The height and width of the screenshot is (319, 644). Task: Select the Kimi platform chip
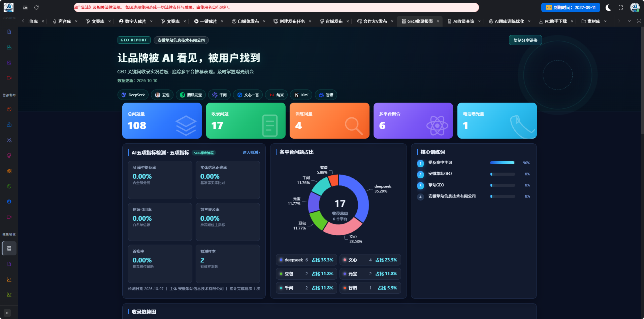point(301,95)
